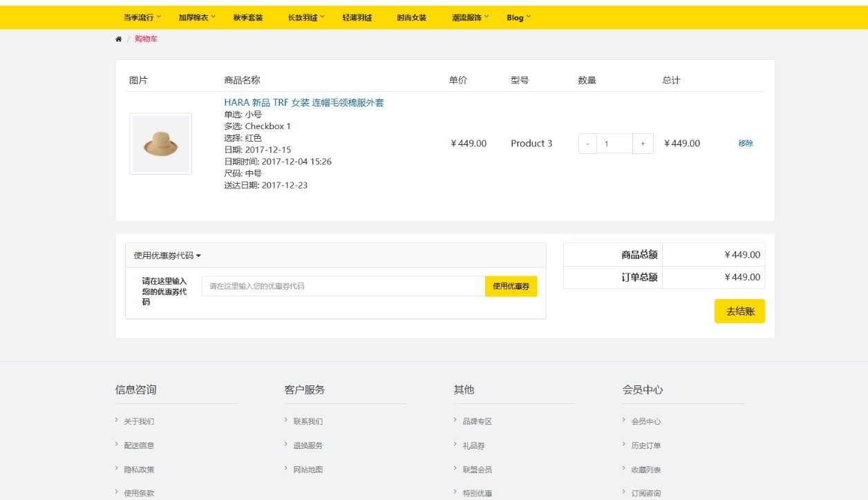This screenshot has width=868, height=500.
Task: Increase quantity with the plus button
Action: click(x=643, y=144)
